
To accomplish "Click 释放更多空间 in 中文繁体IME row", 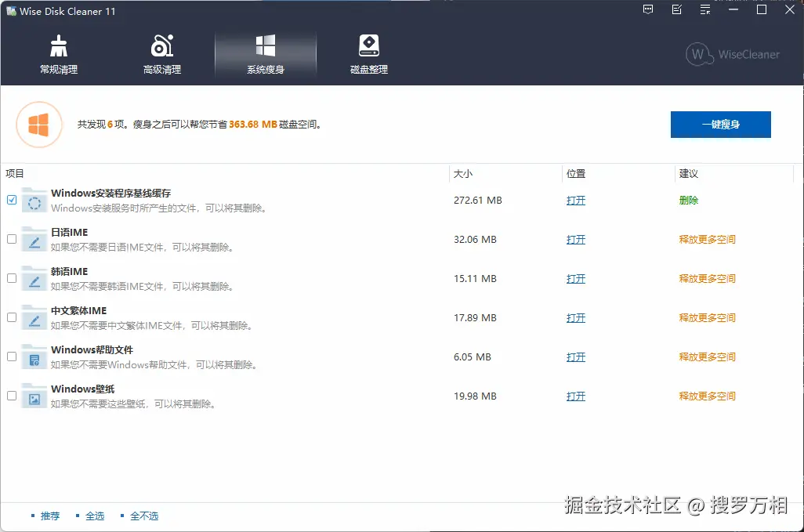I will click(707, 318).
